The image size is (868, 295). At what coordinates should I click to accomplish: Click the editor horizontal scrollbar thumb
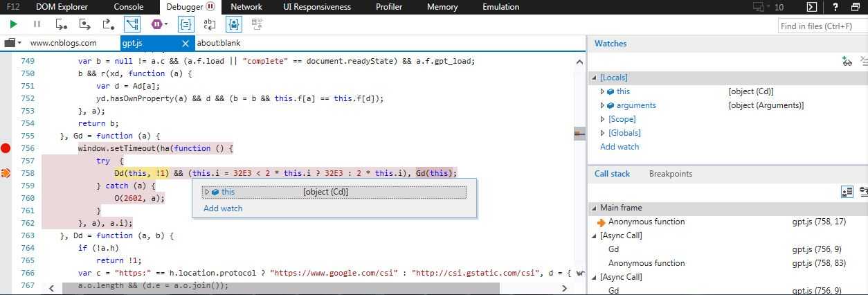pos(280,287)
